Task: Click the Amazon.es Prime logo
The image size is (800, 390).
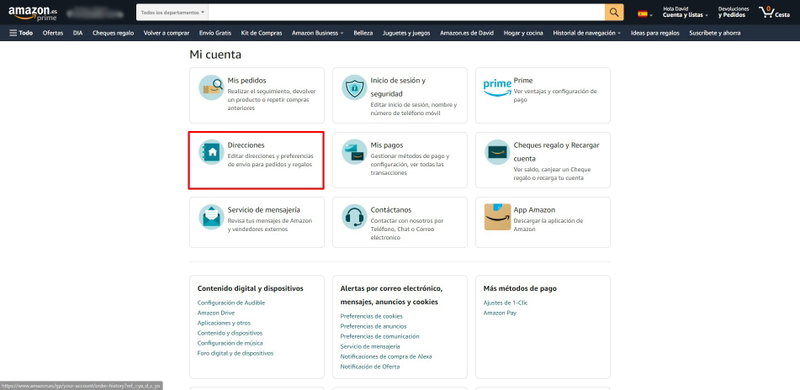Action: (33, 13)
